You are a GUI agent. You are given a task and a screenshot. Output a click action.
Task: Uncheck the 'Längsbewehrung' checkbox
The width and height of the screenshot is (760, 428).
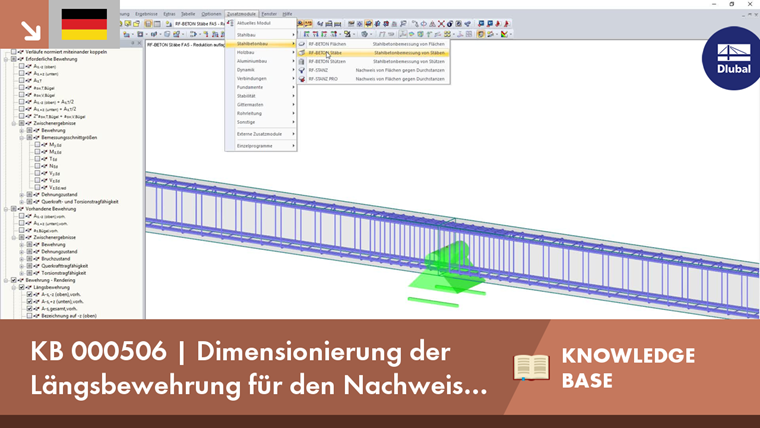22,287
